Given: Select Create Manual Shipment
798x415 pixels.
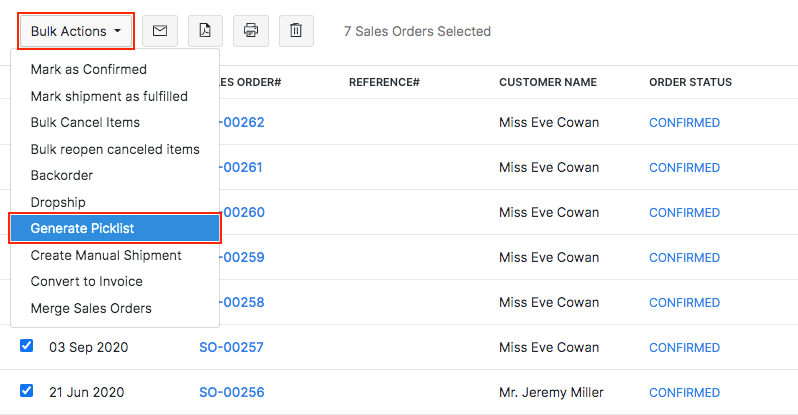Looking at the screenshot, I should coord(106,255).
